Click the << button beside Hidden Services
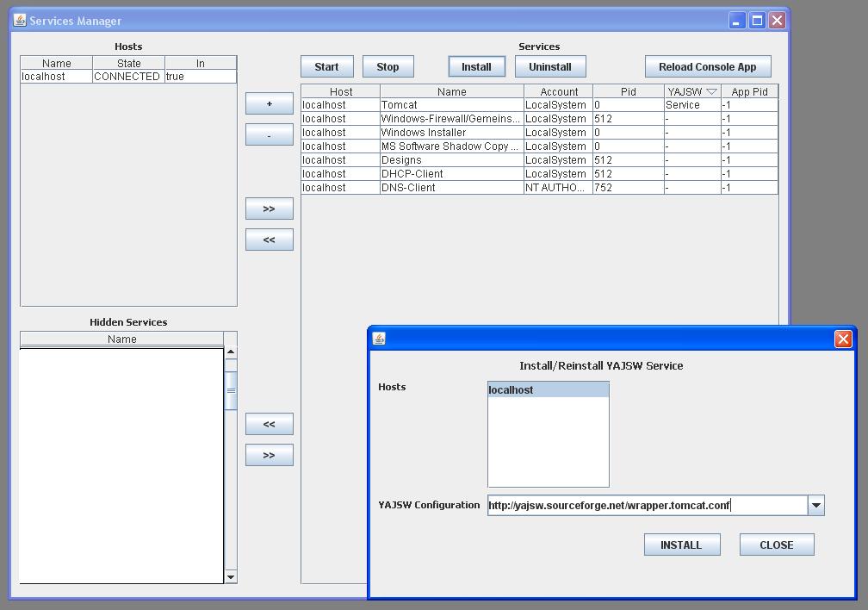 coord(270,423)
